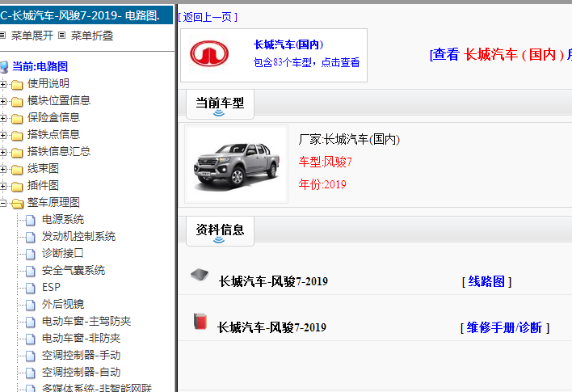Screen dimensions: 572x392
Task: Click the 模块位置信息 folder icon
Action: 17,102
